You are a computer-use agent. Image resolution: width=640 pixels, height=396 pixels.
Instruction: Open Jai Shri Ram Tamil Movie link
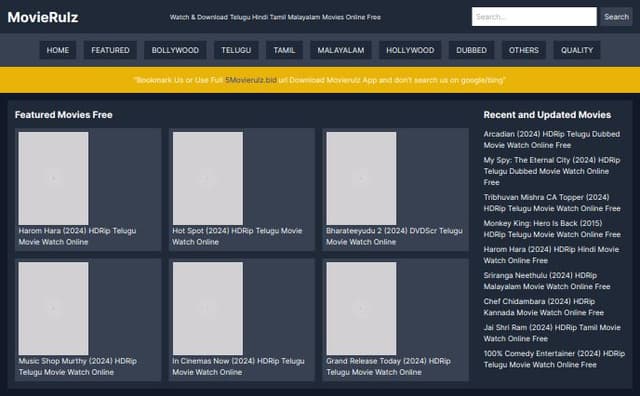coord(552,334)
